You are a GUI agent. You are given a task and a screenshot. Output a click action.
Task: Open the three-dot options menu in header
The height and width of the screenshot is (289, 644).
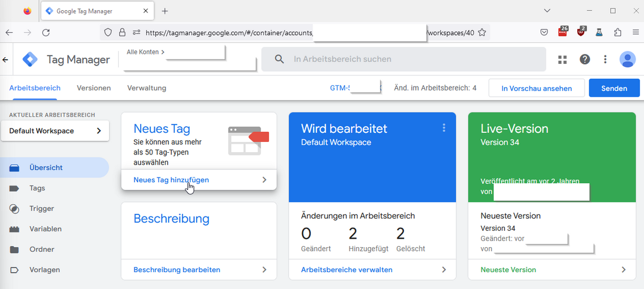605,59
